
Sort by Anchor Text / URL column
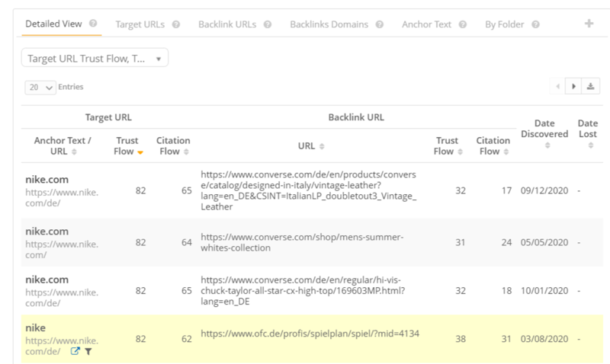point(74,152)
